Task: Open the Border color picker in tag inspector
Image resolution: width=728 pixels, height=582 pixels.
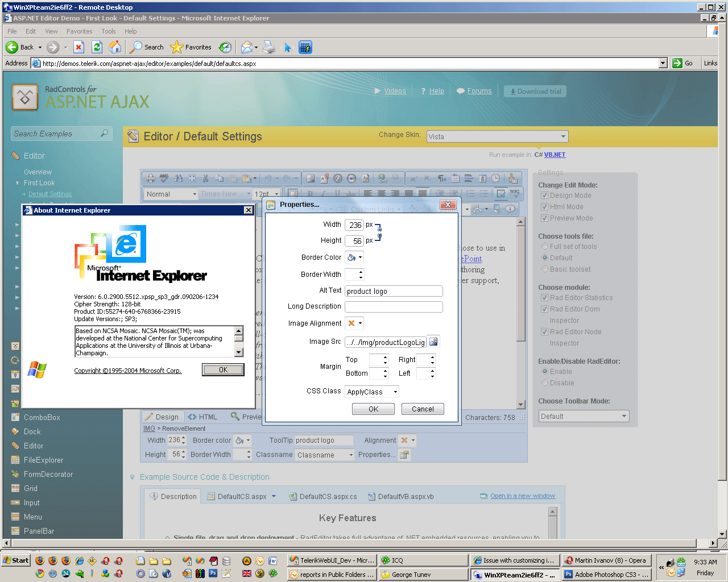Action: click(x=243, y=440)
